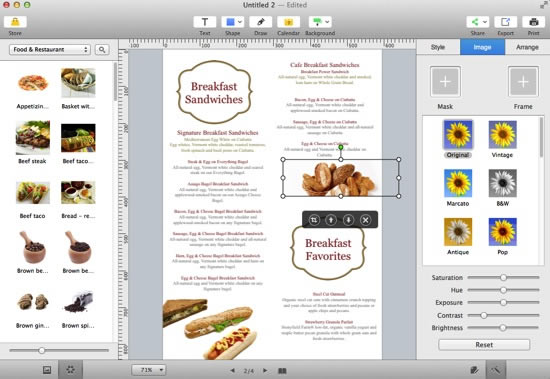Open the Share dropdown arrow
Viewport: 550px width, 379px height.
tap(485, 22)
